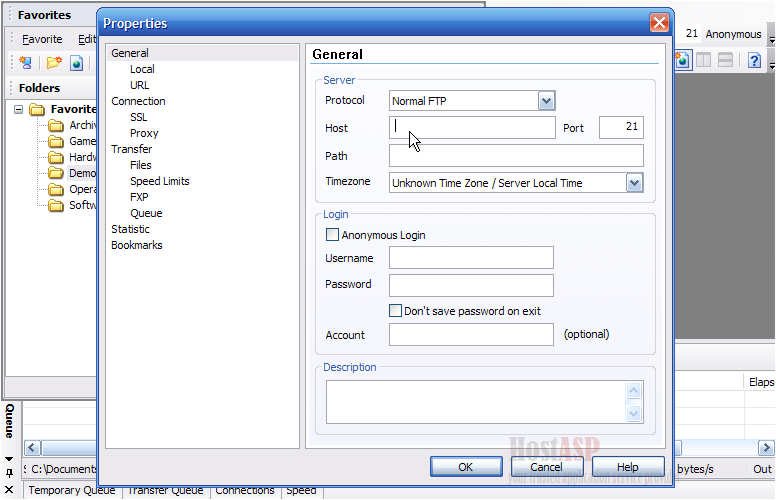Enable the Anonymous Login checkbox

[332, 235]
